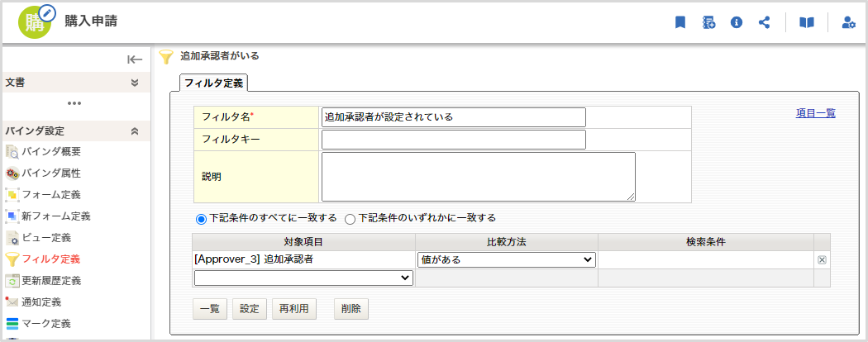868x342 pixels.
Task: Click the フィルタ定義 funnel icon in sidebar
Action: (12, 259)
